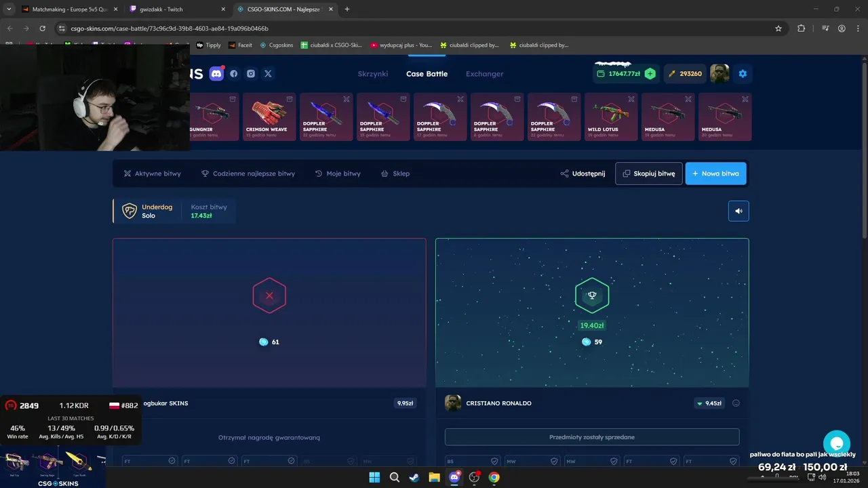Click the 17647.77zł wallet balance

tap(618, 74)
